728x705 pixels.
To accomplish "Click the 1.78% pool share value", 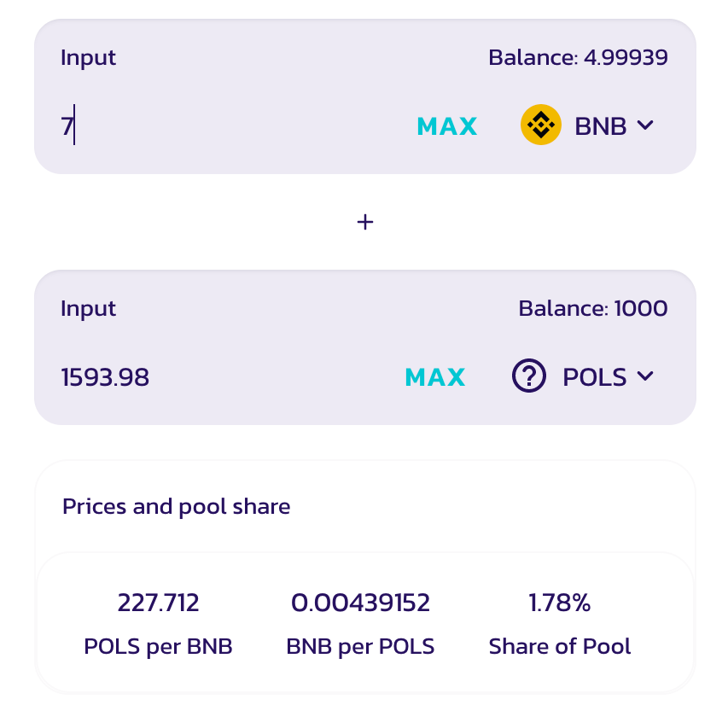I will click(x=560, y=603).
